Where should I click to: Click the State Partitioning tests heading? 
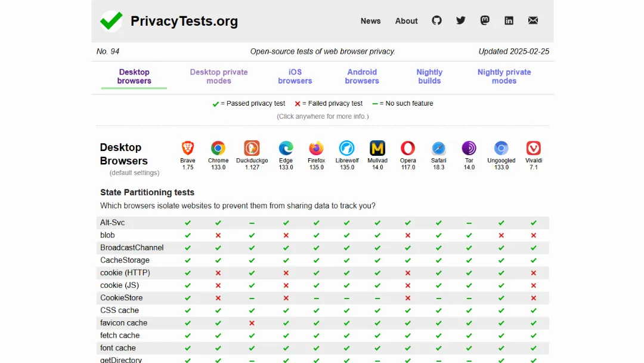click(x=147, y=192)
